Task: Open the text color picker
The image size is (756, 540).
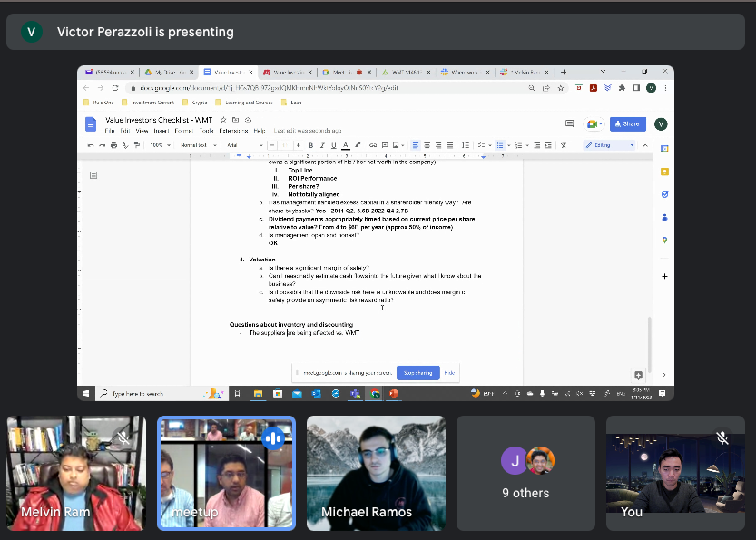Action: click(345, 145)
